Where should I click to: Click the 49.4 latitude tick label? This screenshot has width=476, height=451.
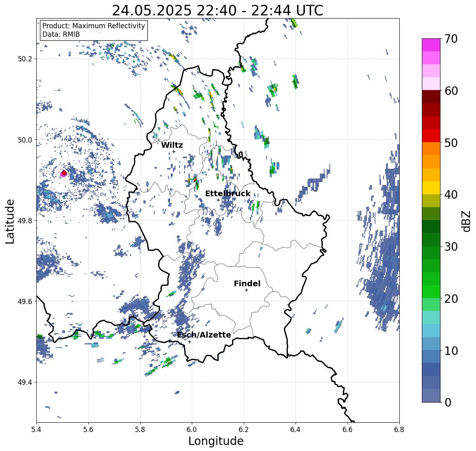[25, 382]
